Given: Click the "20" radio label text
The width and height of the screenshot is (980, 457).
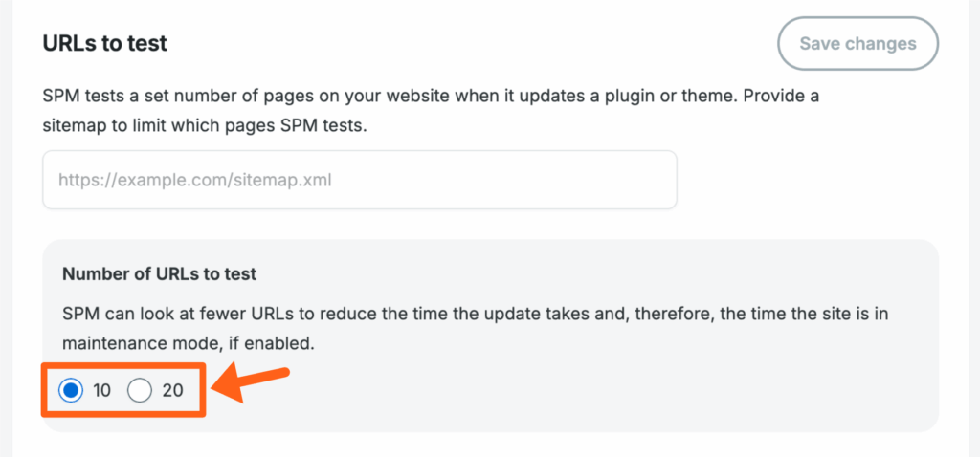Looking at the screenshot, I should [x=172, y=390].
